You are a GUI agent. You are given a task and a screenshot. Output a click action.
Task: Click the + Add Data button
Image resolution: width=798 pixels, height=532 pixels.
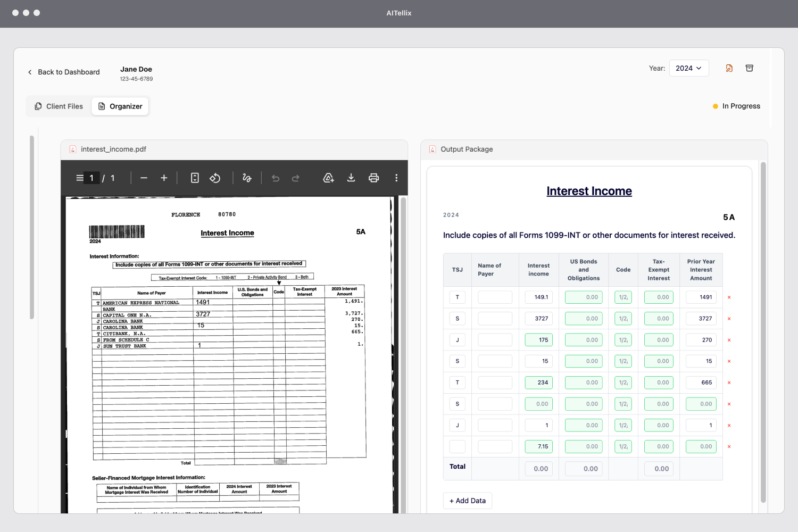point(467,500)
